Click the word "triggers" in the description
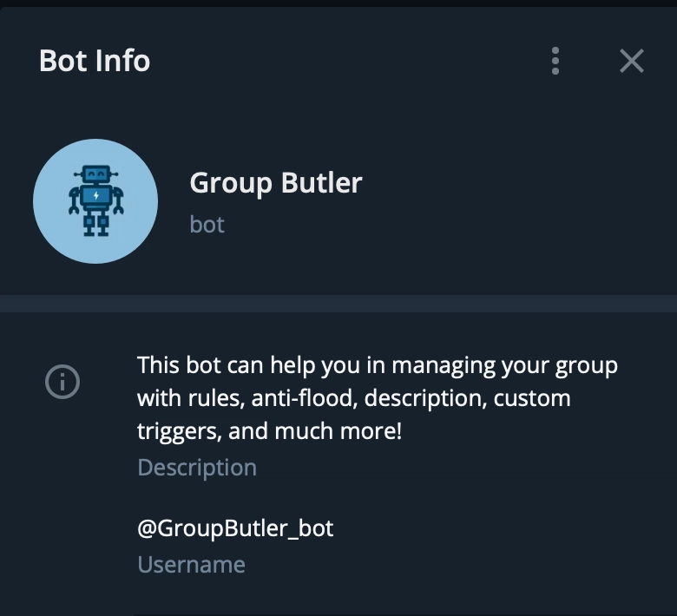Viewport: 677px width, 616px height. [x=179, y=432]
